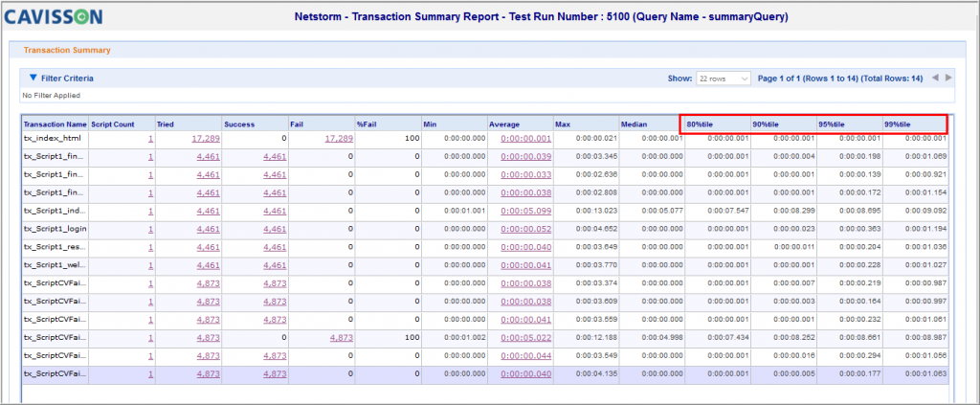
Task: Open Success 4,461 link in tx_Script1_login row
Action: (275, 230)
